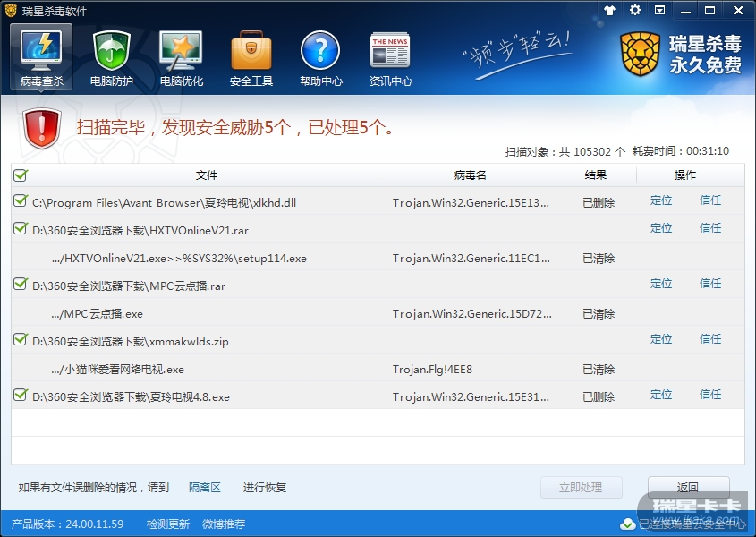
Task: Sort by the 文件 column header
Action: [207, 175]
